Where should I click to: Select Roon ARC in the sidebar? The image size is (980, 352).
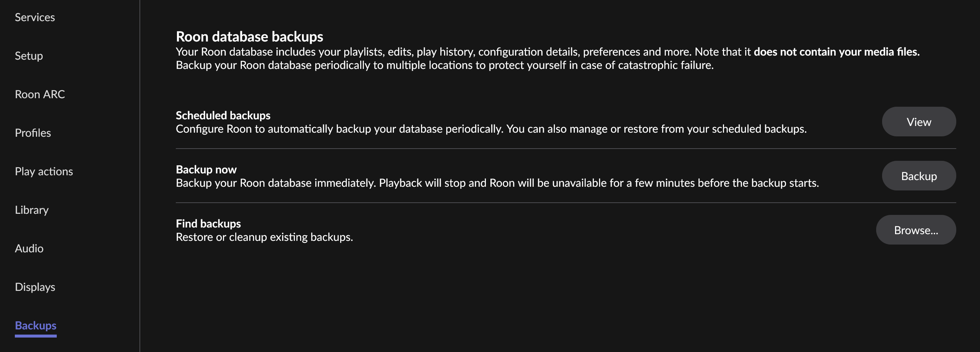[40, 94]
